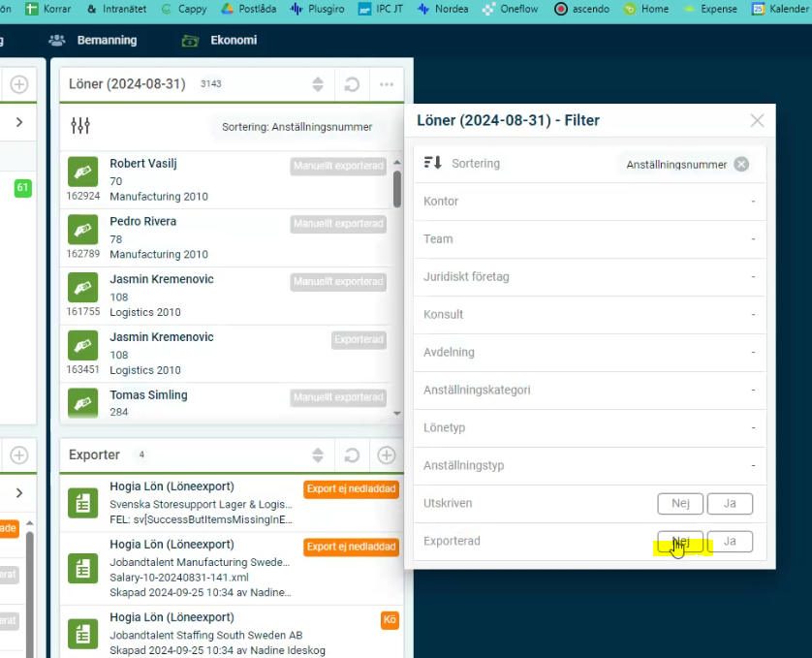This screenshot has height=658, width=812.
Task: Click the salary icon for Robert Vasilj
Action: pos(82,172)
